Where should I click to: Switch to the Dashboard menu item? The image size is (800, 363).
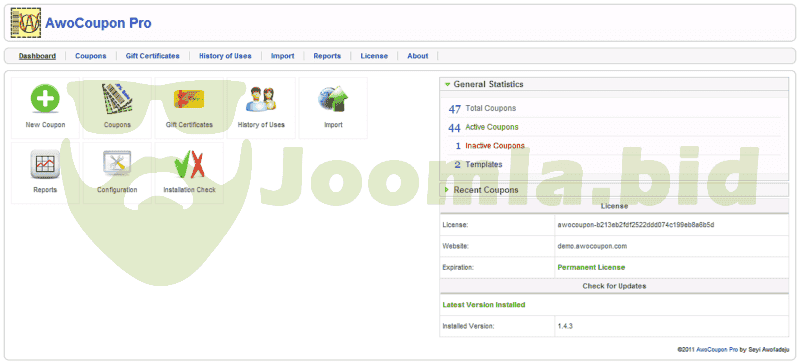coord(37,56)
